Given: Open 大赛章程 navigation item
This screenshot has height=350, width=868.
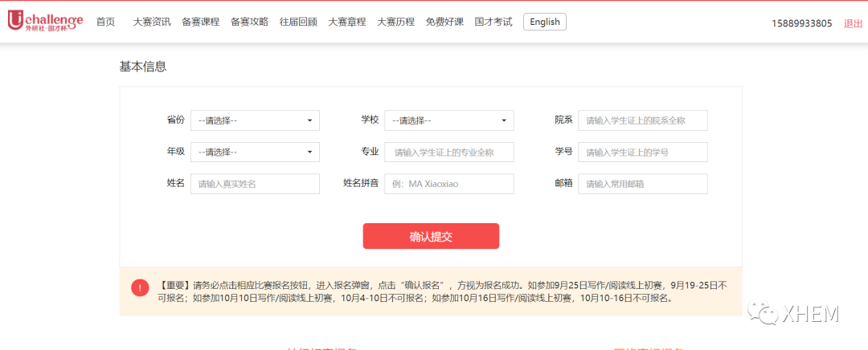Looking at the screenshot, I should [346, 22].
